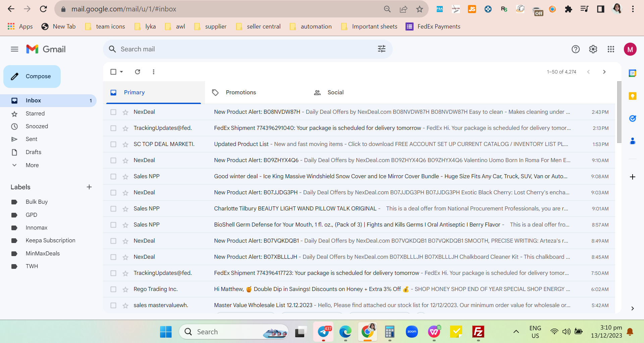Switch to Primary tab
The image size is (644, 343).
pyautogui.click(x=154, y=92)
